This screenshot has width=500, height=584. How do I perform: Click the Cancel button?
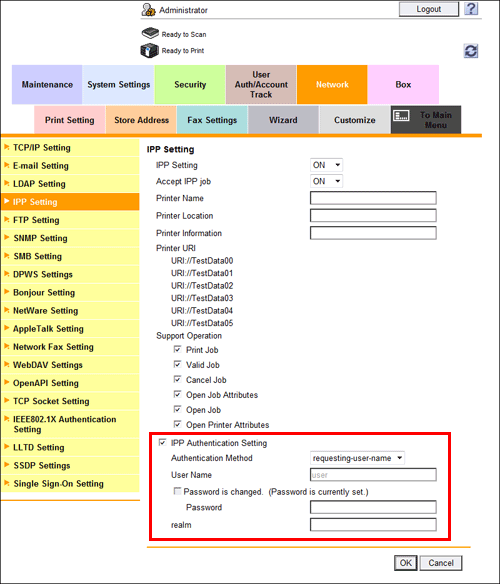(x=441, y=563)
